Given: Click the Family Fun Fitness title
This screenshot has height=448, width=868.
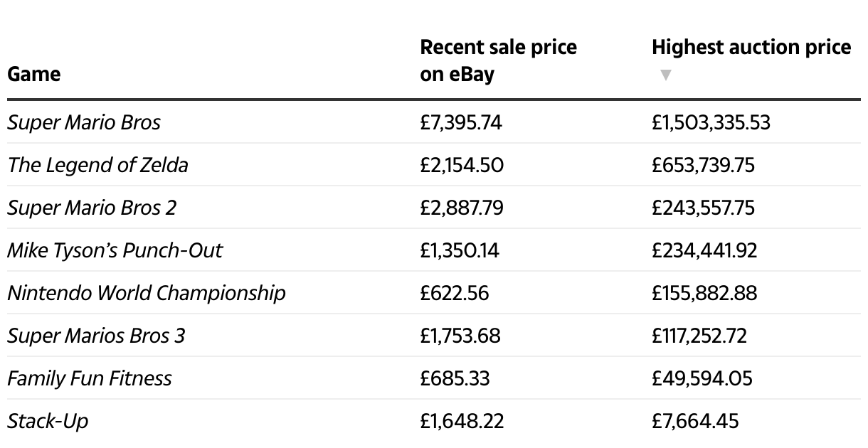Looking at the screenshot, I should [90, 378].
